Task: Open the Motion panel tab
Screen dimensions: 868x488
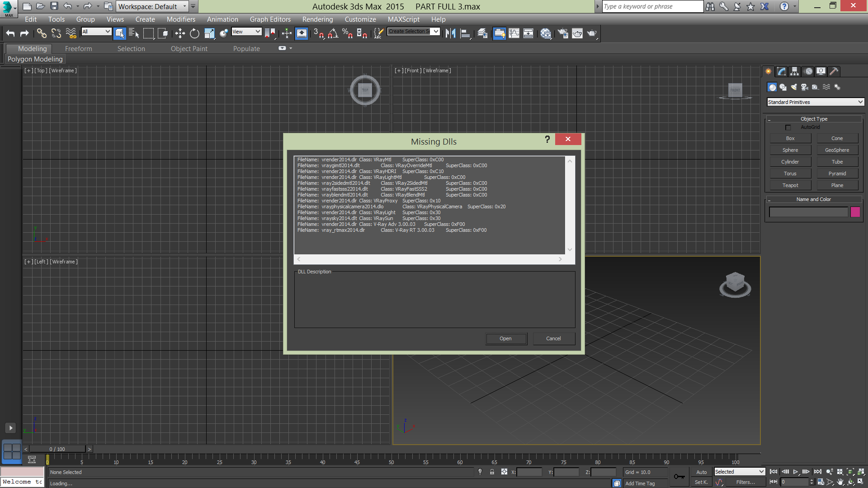Action: pyautogui.click(x=808, y=71)
